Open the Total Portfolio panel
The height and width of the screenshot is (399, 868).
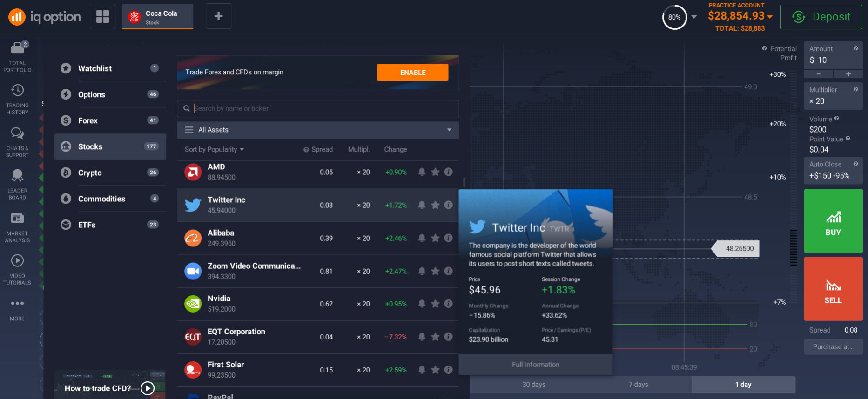(x=17, y=57)
